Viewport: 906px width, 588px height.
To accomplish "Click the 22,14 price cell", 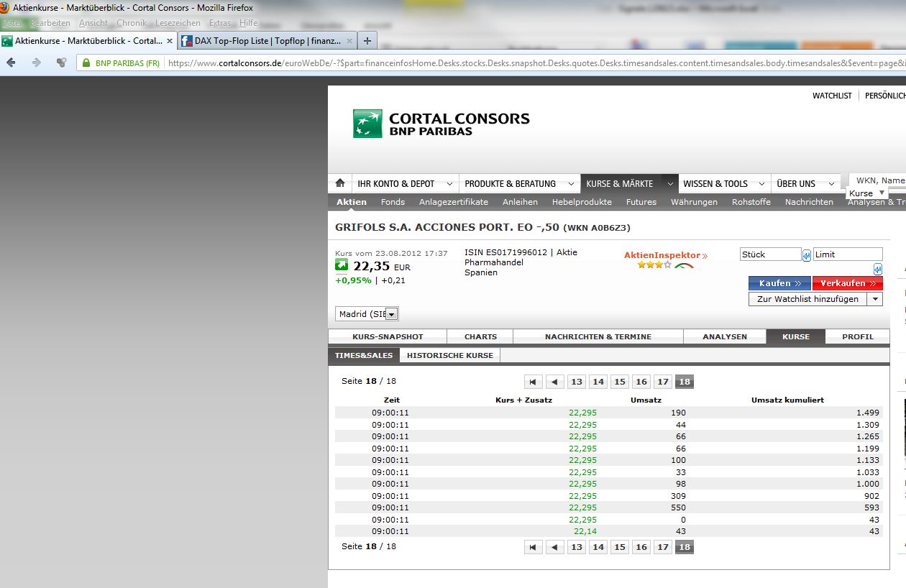I will [x=585, y=531].
